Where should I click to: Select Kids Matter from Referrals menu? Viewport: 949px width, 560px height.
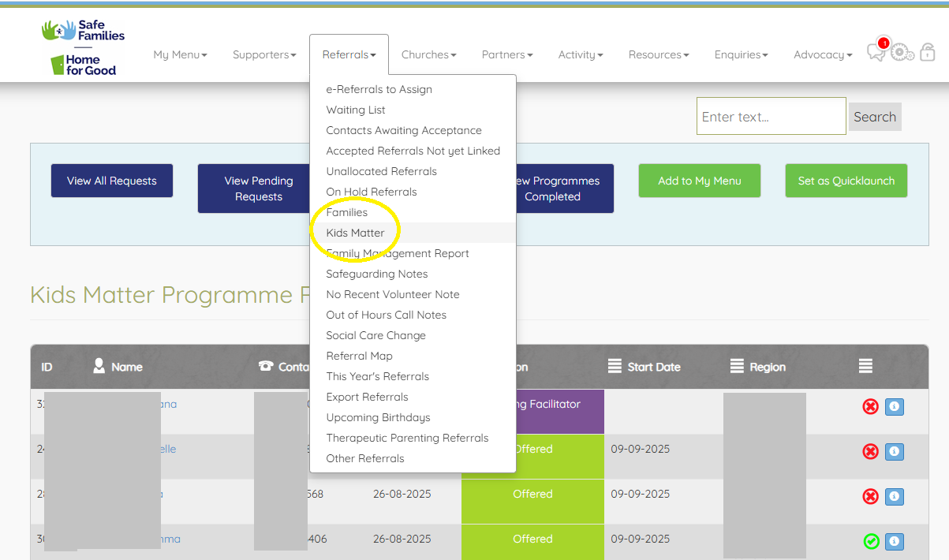[x=355, y=233]
